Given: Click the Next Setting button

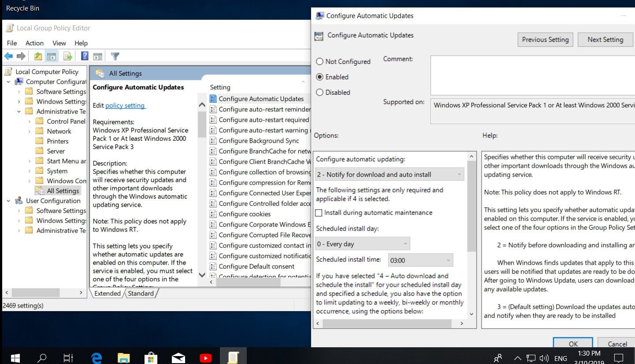Looking at the screenshot, I should [x=605, y=39].
